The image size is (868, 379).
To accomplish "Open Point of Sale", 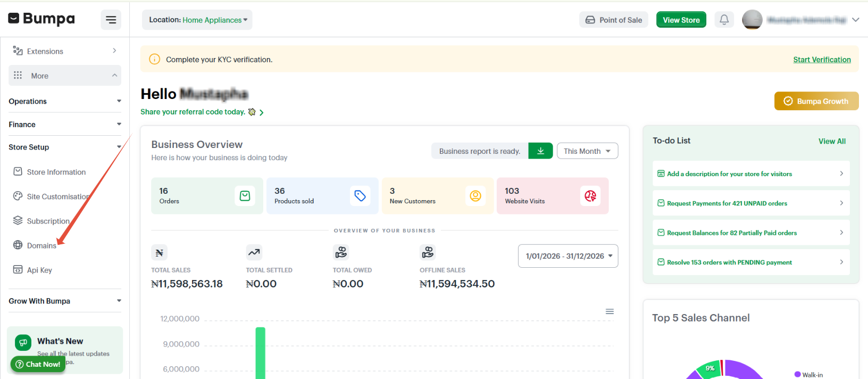I will tap(614, 20).
